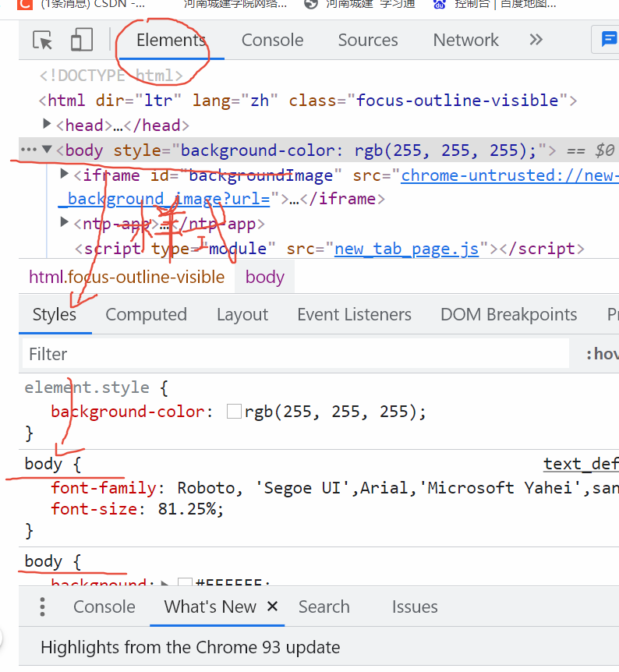Image resolution: width=619 pixels, height=672 pixels.
Task: Collapse the body element node
Action: pyautogui.click(x=47, y=150)
